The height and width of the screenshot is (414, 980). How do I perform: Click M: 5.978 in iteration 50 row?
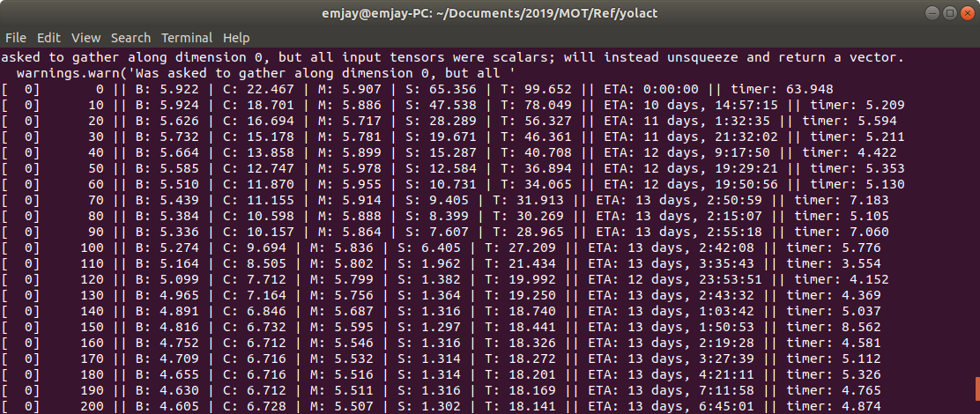click(349, 169)
